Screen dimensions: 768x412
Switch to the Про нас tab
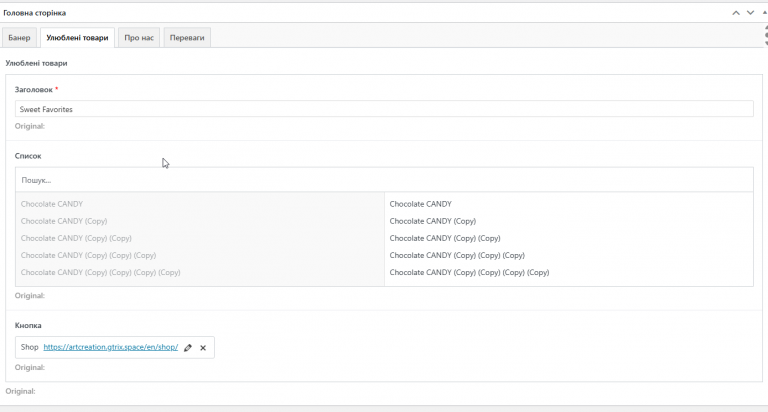139,37
